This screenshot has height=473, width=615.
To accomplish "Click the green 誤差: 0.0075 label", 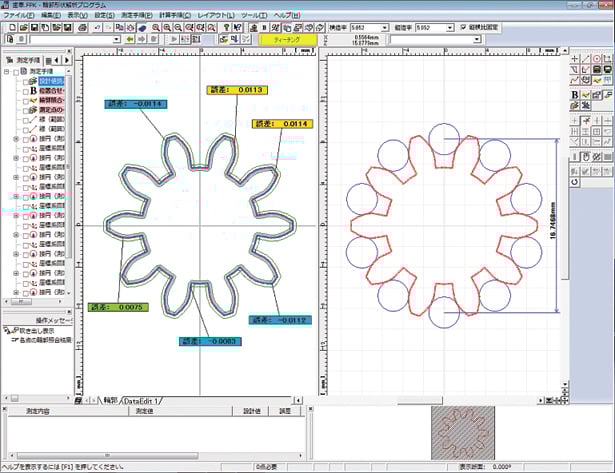I will (x=116, y=307).
